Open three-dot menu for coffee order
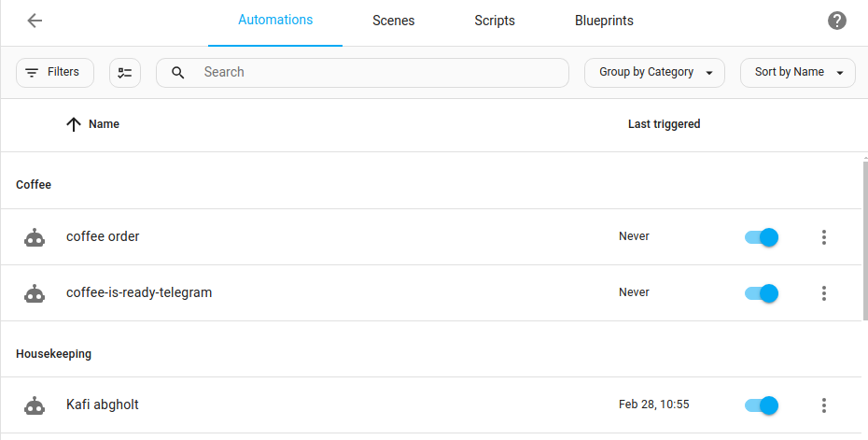Screen dimensions: 868x440 click(x=823, y=237)
